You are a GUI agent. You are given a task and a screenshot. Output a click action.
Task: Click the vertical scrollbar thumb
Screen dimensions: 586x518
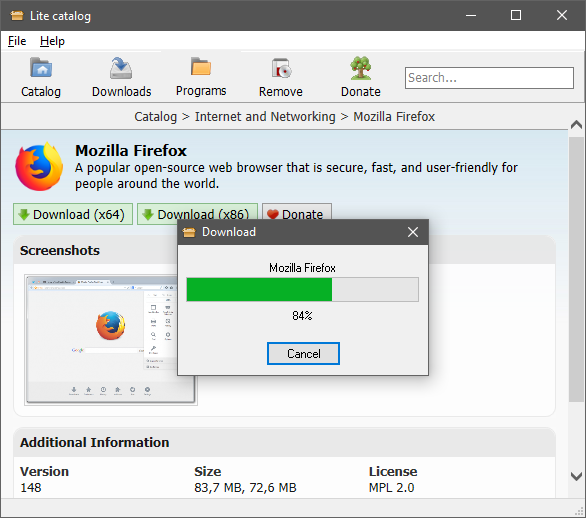[576, 269]
